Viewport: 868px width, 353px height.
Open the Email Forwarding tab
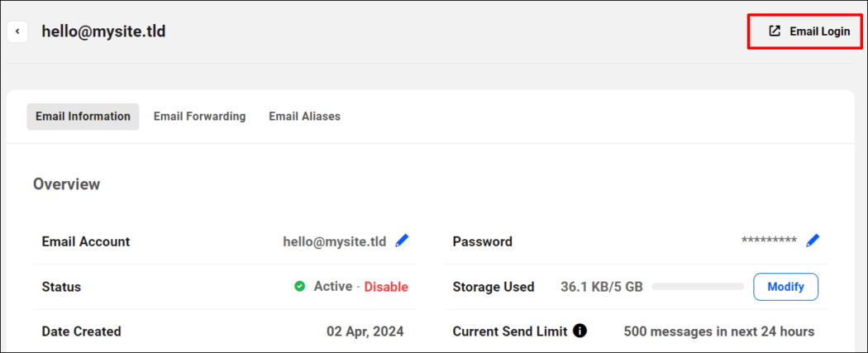click(x=200, y=117)
